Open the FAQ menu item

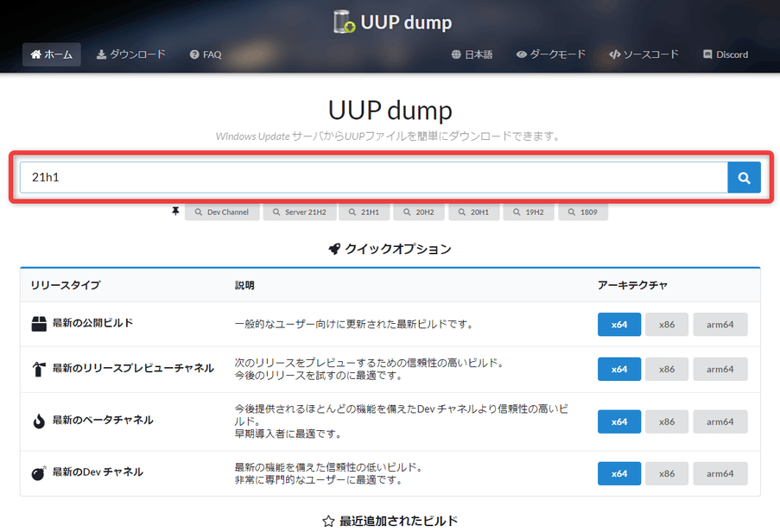206,54
